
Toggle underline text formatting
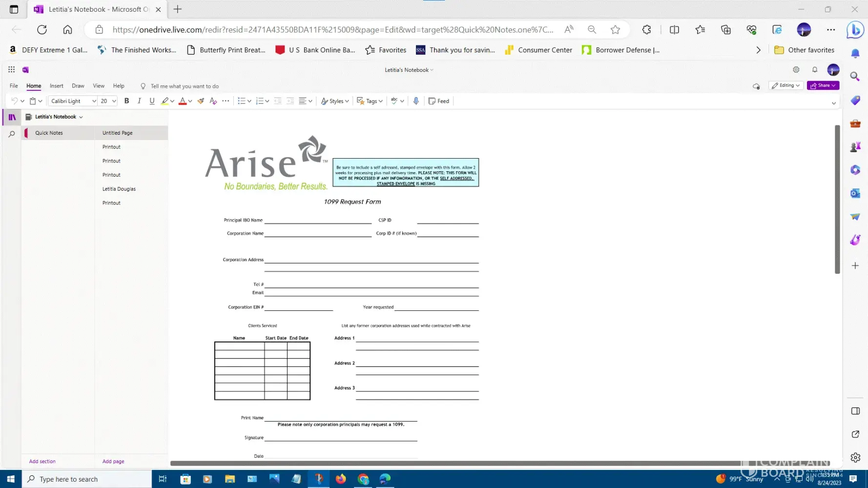(x=152, y=101)
